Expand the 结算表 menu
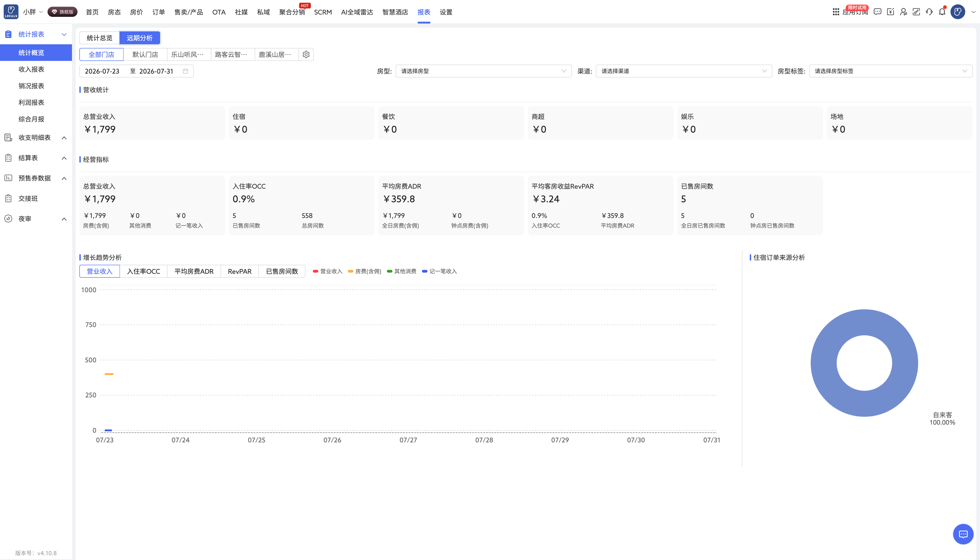Screen dimensions: 980x560 pos(36,158)
